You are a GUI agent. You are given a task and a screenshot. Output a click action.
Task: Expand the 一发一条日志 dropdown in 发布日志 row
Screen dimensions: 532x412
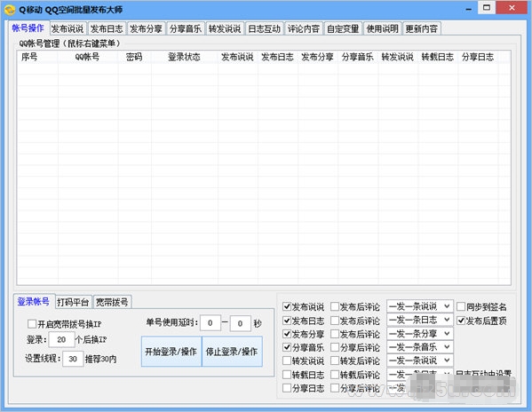(x=420, y=320)
